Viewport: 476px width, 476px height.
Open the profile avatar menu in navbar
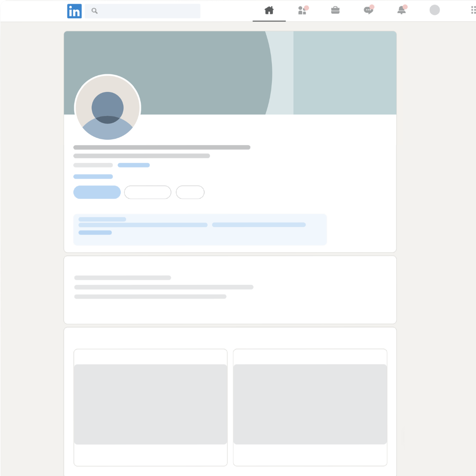pyautogui.click(x=435, y=10)
